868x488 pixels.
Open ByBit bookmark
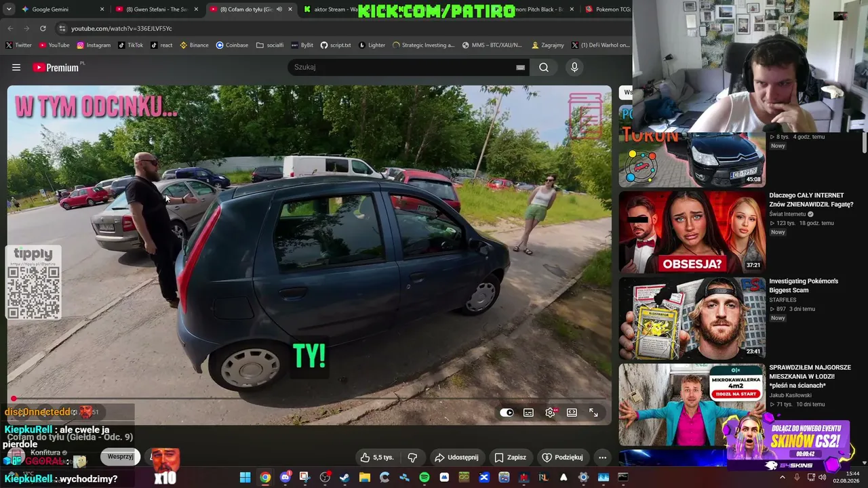[x=302, y=45]
